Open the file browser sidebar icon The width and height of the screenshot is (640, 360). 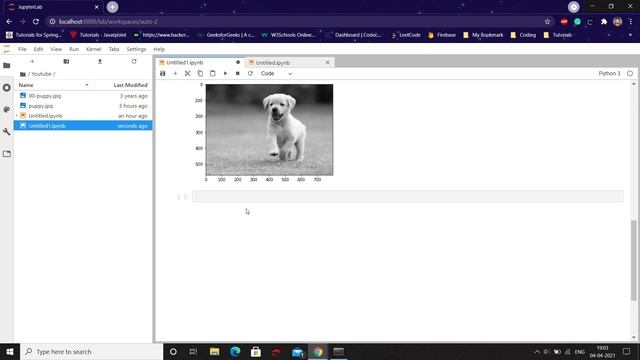(x=7, y=66)
